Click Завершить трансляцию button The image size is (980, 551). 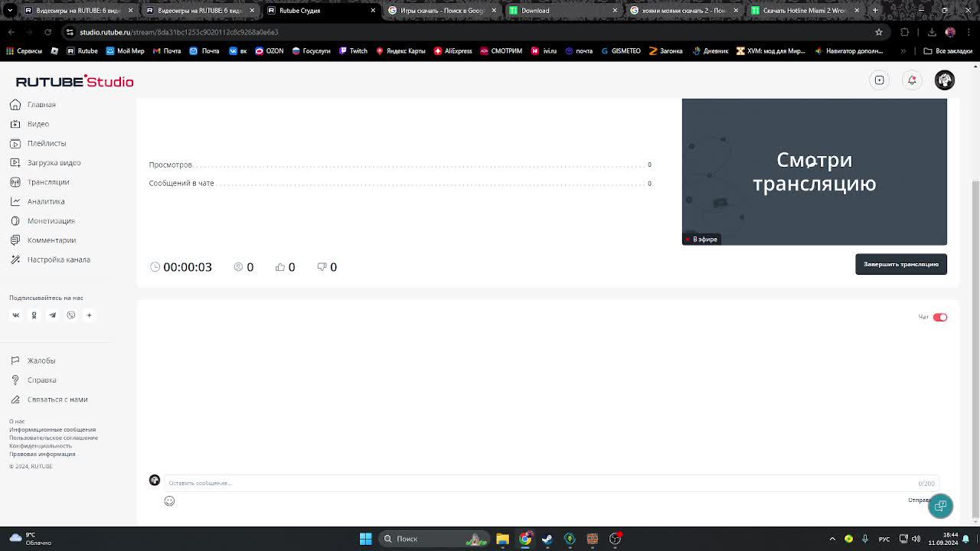(900, 264)
